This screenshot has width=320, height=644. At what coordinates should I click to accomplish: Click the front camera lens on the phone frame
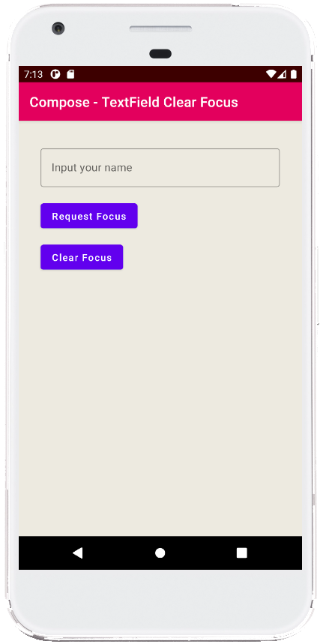58,28
